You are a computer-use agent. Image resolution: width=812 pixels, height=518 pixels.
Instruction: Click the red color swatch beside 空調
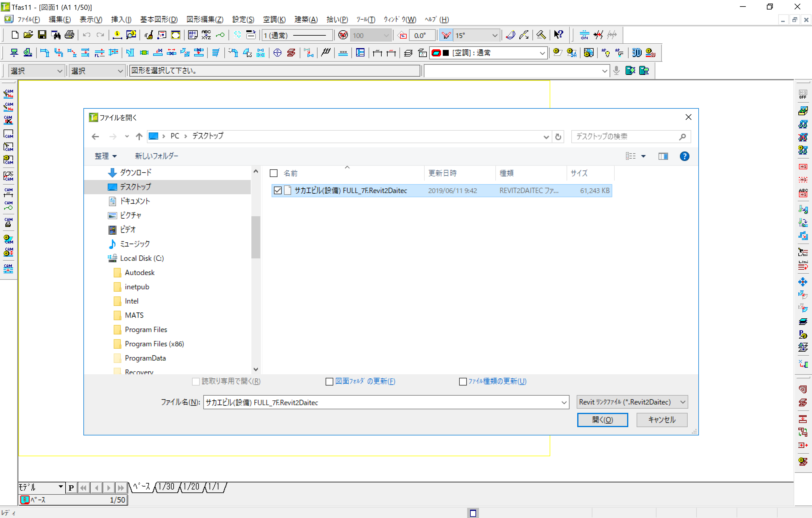click(436, 53)
